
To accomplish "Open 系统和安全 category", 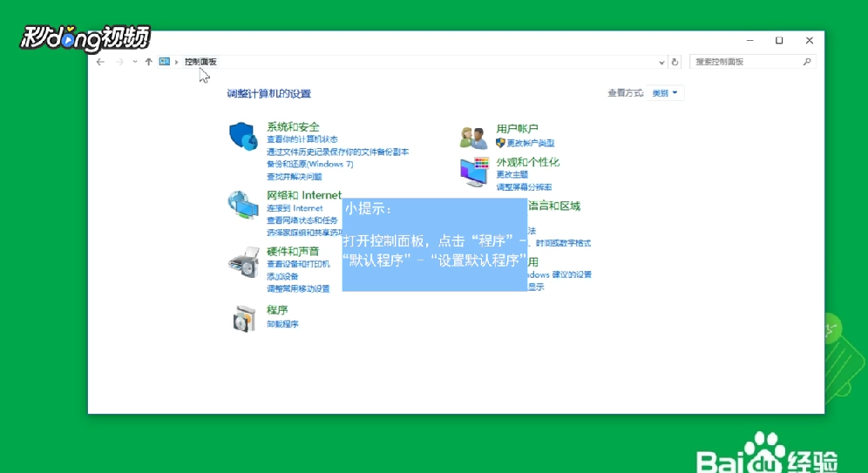I will point(293,126).
